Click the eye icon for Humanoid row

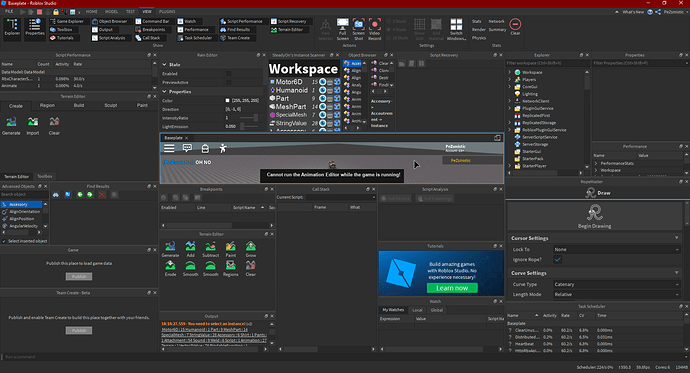coord(323,90)
